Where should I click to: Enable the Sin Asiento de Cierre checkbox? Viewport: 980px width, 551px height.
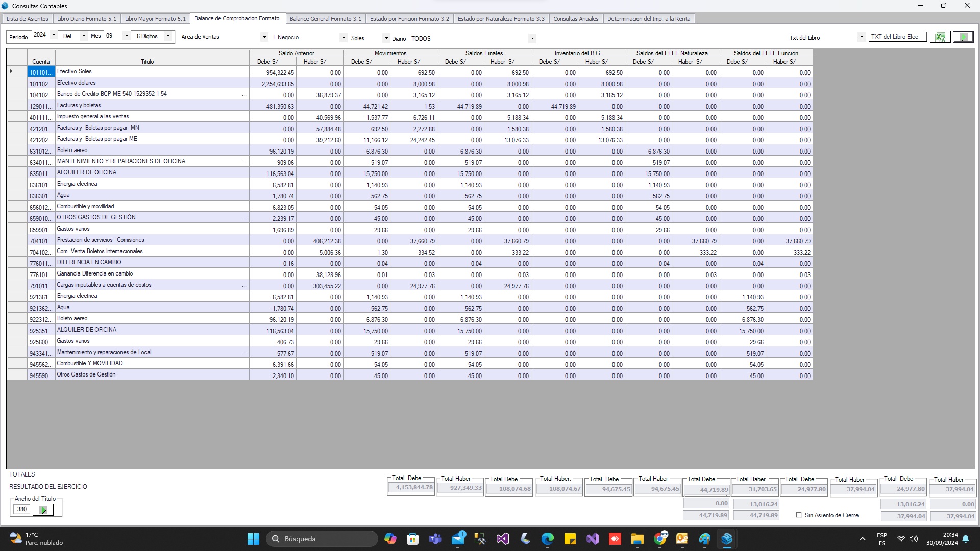(799, 515)
